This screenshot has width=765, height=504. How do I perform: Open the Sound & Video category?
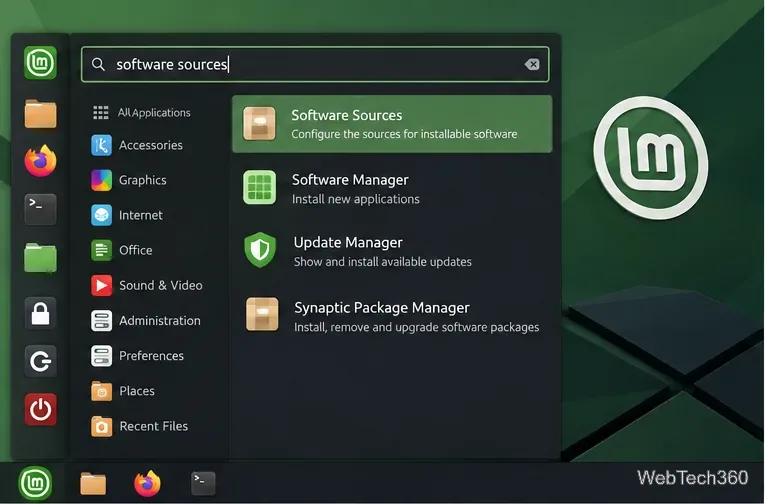point(147,285)
